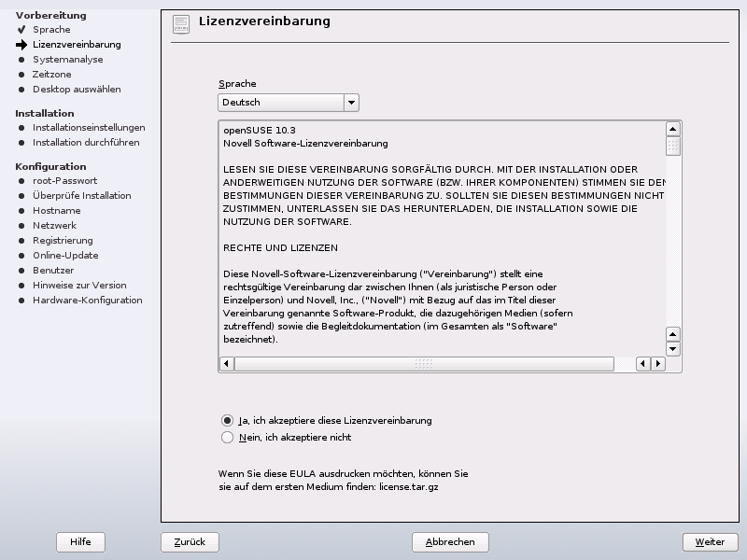This screenshot has width=747, height=560.
Task: Click the scroll-down arrow of license text
Action: [672, 348]
